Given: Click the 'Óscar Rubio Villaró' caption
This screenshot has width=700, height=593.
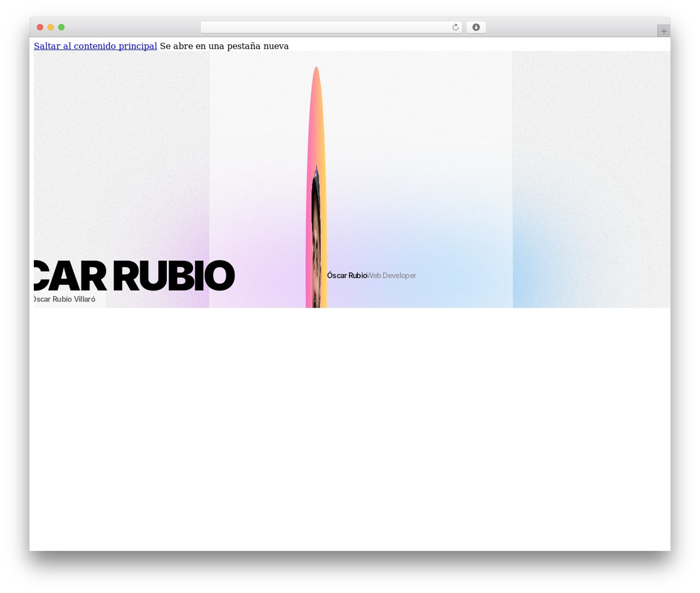Looking at the screenshot, I should click(64, 299).
